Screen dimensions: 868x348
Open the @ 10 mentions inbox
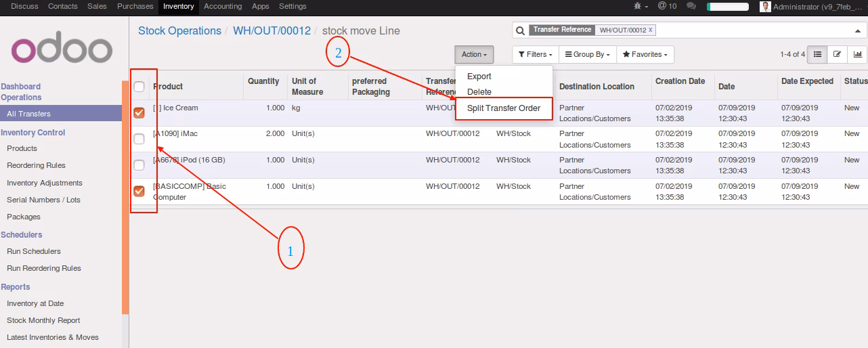click(667, 6)
